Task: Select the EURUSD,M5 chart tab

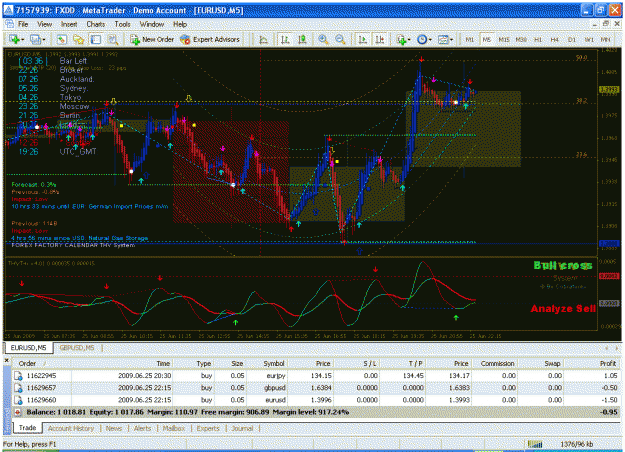Action: (x=28, y=348)
